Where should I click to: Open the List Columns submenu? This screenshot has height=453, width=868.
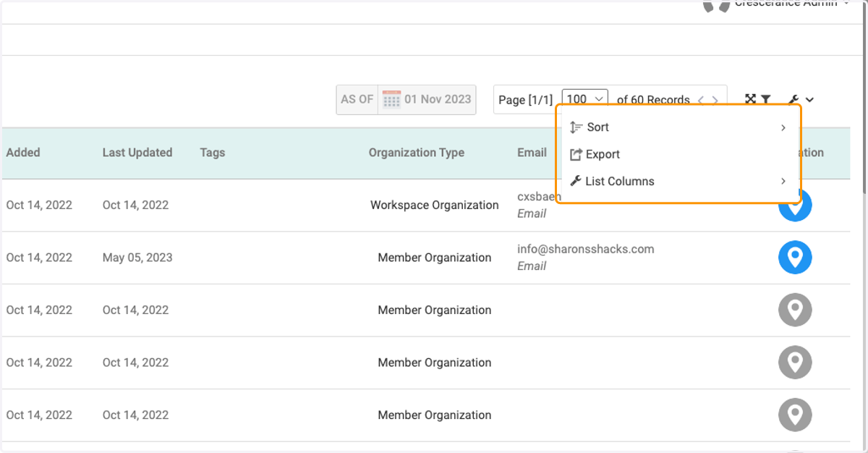click(x=678, y=181)
